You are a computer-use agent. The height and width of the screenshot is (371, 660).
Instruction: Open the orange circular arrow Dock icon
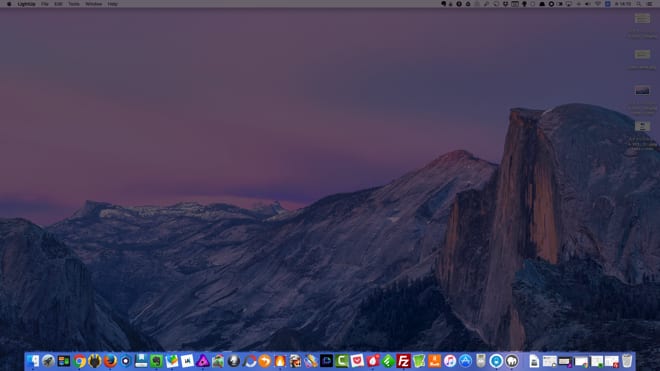(x=265, y=361)
